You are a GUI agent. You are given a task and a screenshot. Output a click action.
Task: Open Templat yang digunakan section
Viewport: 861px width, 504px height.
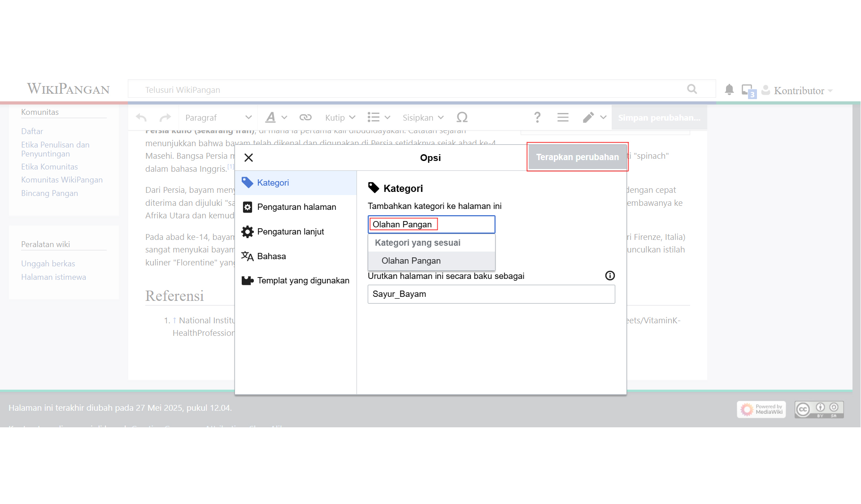click(x=303, y=281)
